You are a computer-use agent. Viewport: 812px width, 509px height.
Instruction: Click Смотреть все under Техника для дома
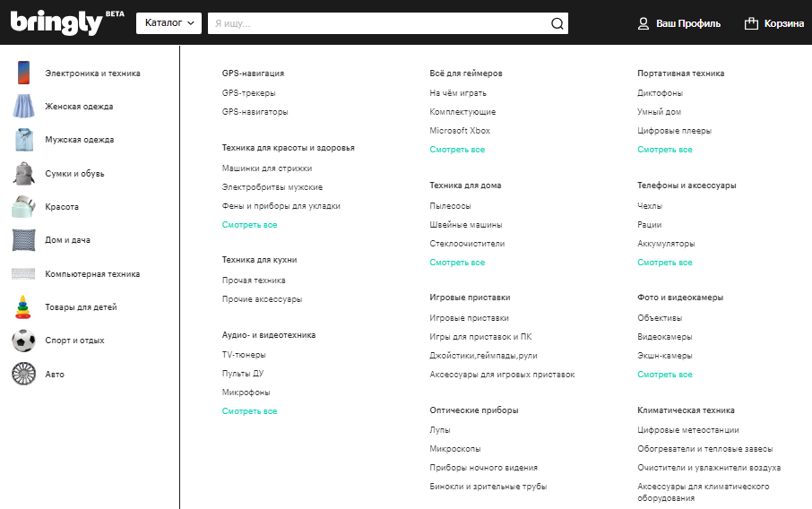[x=457, y=262]
